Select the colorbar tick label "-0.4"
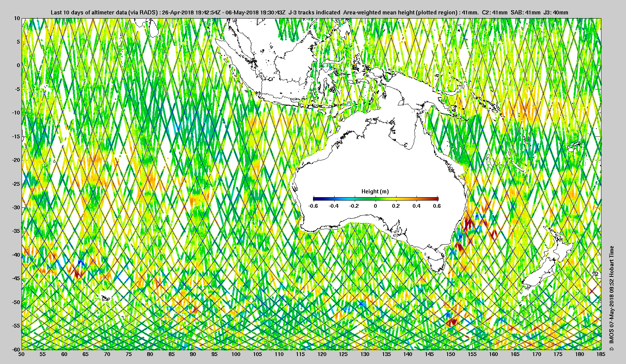 click(x=334, y=206)
